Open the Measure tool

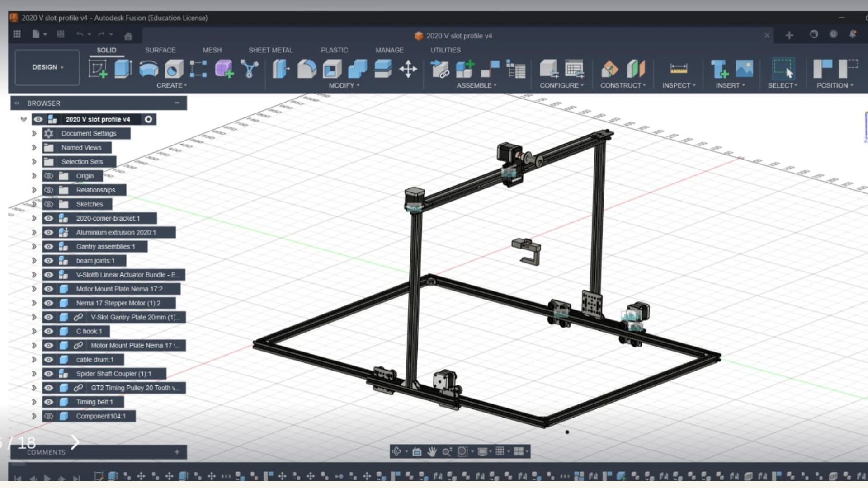(679, 69)
